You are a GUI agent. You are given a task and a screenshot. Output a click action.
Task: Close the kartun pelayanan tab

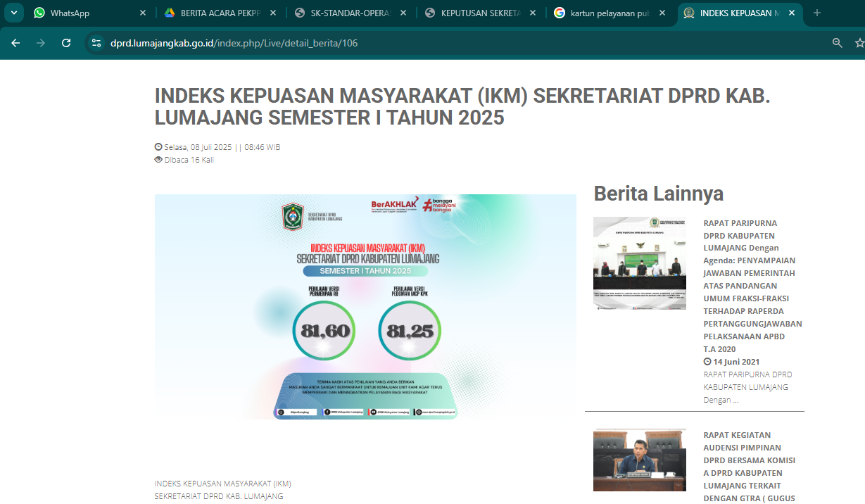point(662,13)
